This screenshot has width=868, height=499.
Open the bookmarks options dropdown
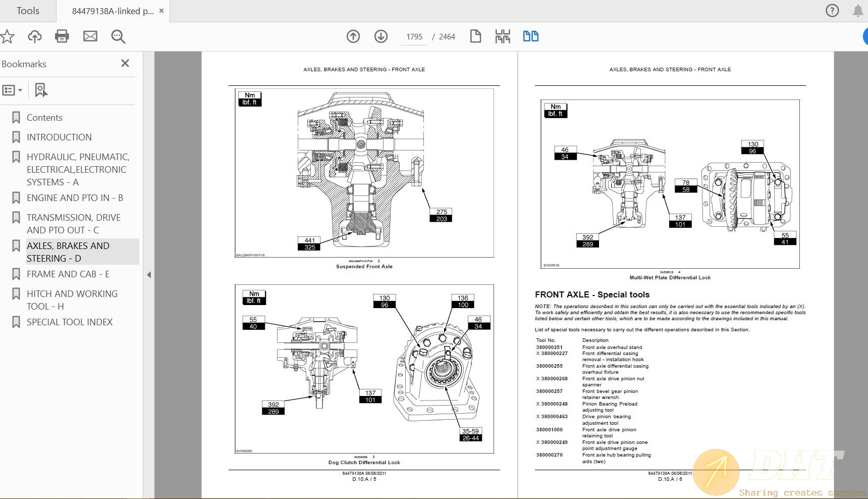pos(13,90)
